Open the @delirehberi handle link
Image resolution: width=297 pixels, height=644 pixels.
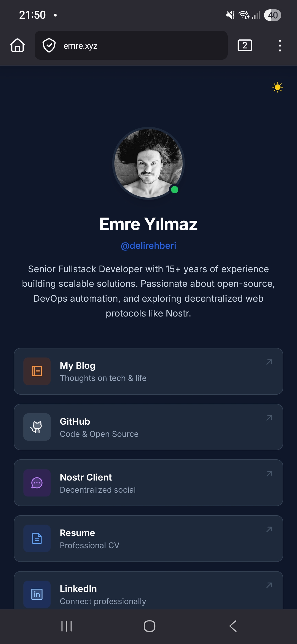tap(148, 245)
